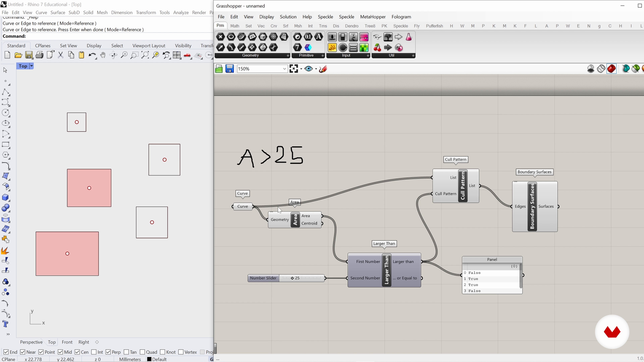Screen dimensions: 644x362
Task: Open the zoom extents dropdown arrow in Grasshopper
Action: coord(301,69)
